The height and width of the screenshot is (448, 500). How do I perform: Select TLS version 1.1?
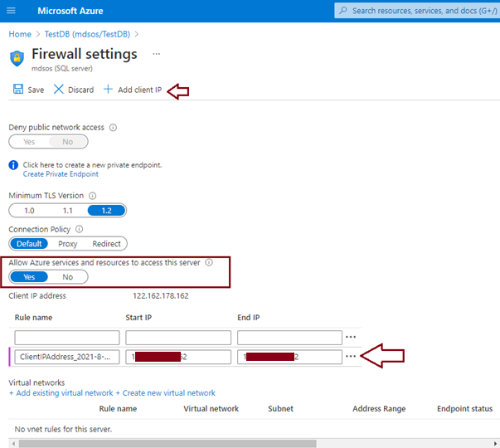[x=68, y=211]
